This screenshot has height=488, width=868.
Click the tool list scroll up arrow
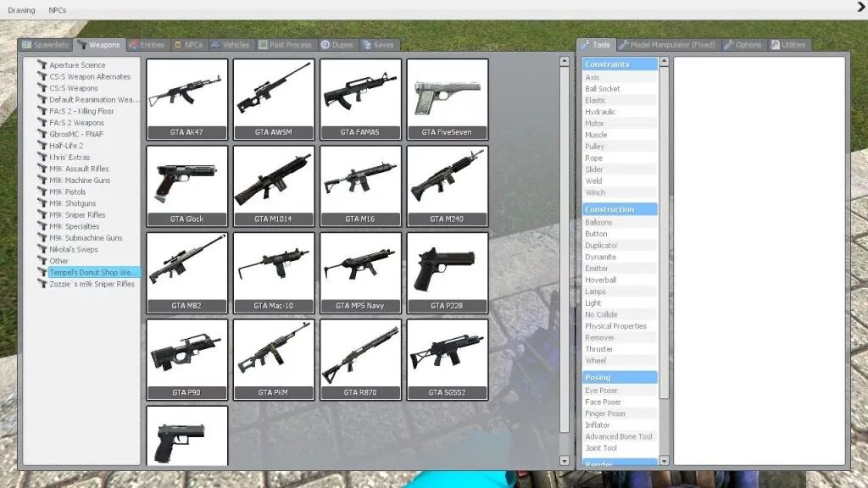665,61
